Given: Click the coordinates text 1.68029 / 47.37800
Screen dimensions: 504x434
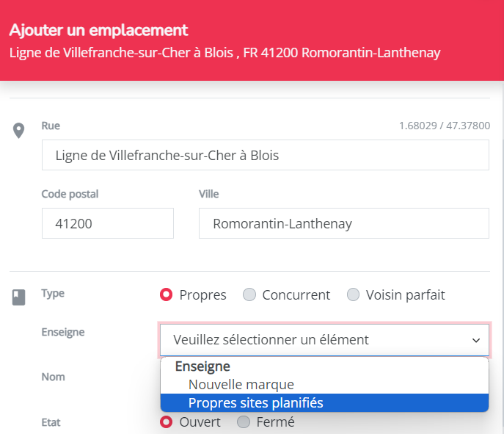Looking at the screenshot, I should tap(445, 126).
